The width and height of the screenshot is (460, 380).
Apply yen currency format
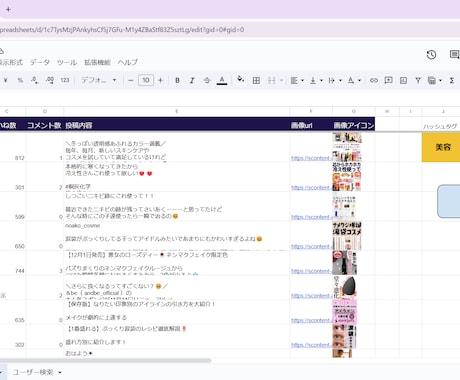[x=5, y=80]
